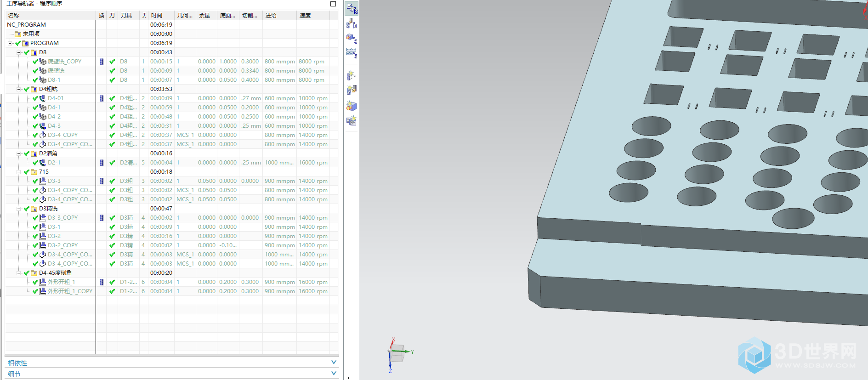868x380 pixels.
Task: Click the 00:03:53 time of D4粗铣
Action: [161, 89]
